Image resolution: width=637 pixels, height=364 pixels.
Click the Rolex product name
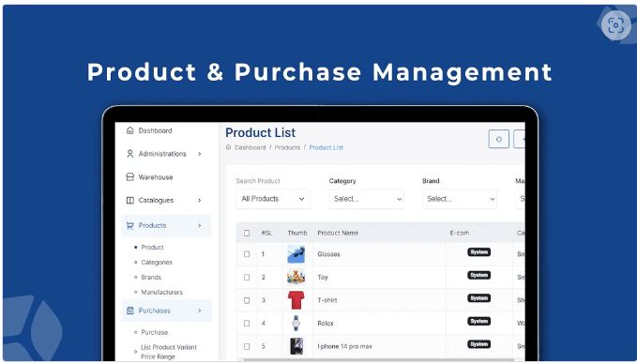click(x=326, y=324)
